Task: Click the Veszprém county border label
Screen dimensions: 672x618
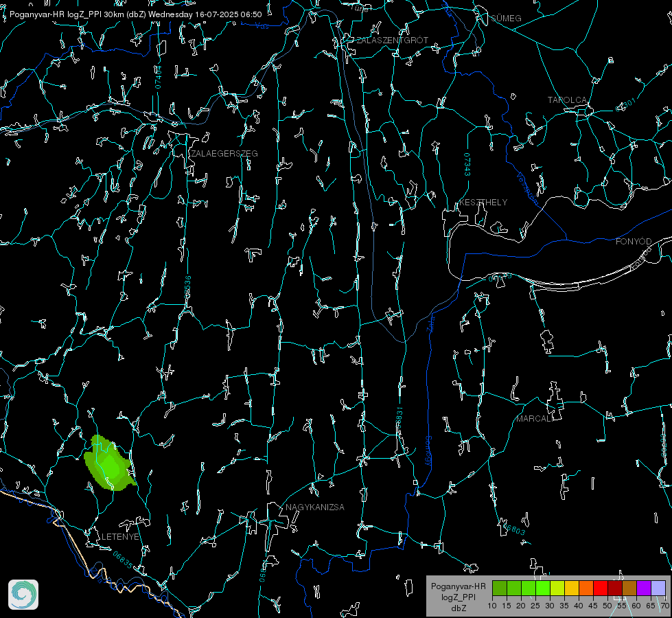Action: pos(527,188)
